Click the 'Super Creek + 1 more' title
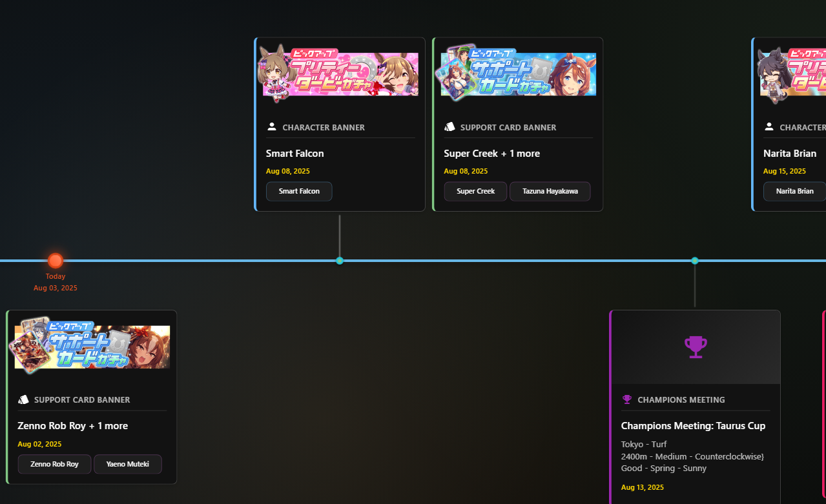The width and height of the screenshot is (826, 504). pos(492,154)
